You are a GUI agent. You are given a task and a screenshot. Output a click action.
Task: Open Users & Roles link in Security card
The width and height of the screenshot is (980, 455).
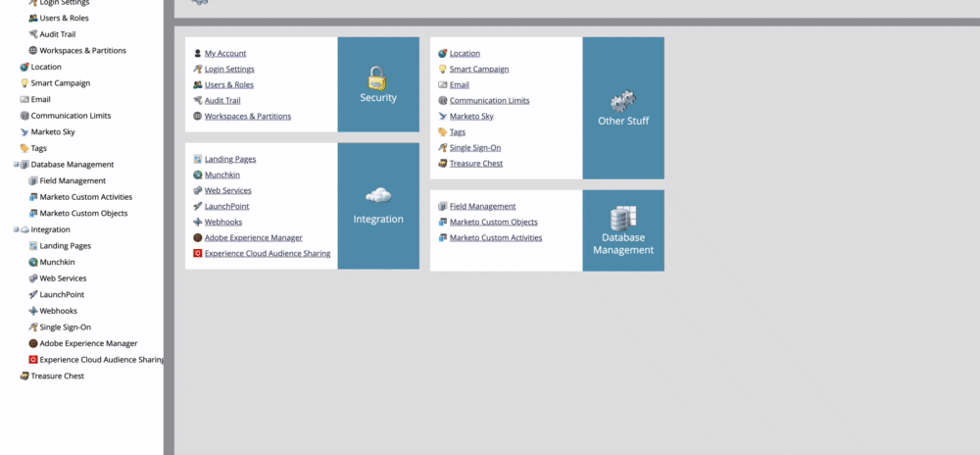[x=229, y=84]
